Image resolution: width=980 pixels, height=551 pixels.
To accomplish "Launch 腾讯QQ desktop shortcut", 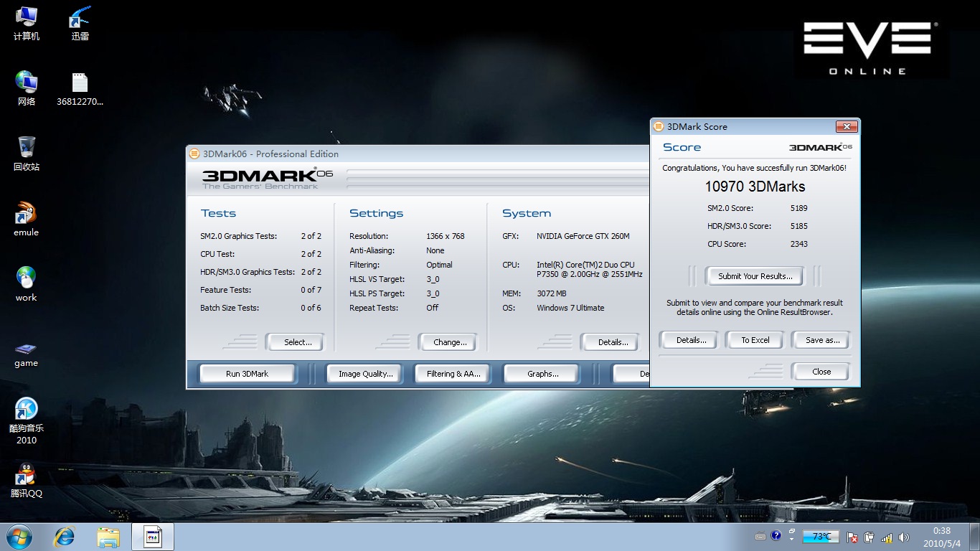I will [x=27, y=480].
